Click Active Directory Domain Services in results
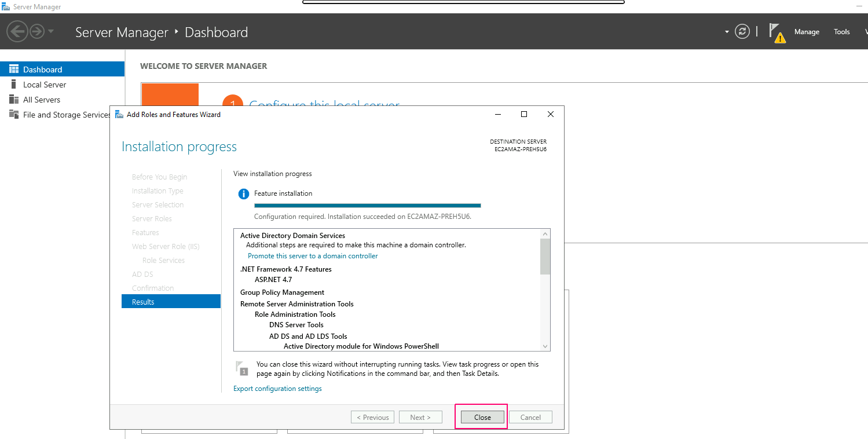This screenshot has width=868, height=439. pyautogui.click(x=292, y=236)
